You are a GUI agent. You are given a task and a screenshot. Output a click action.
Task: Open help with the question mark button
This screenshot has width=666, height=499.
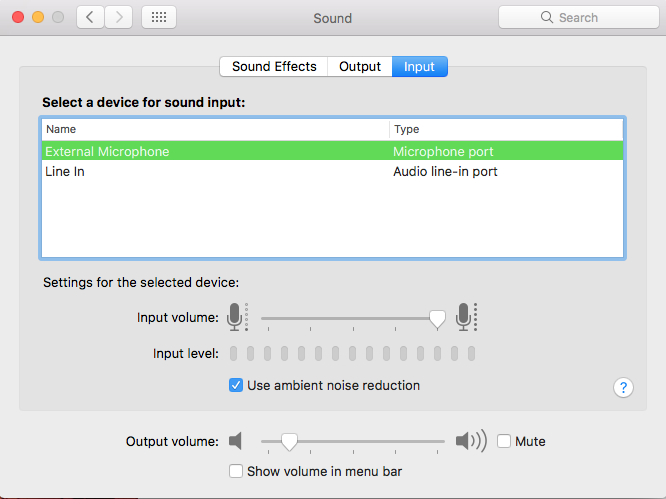623,387
